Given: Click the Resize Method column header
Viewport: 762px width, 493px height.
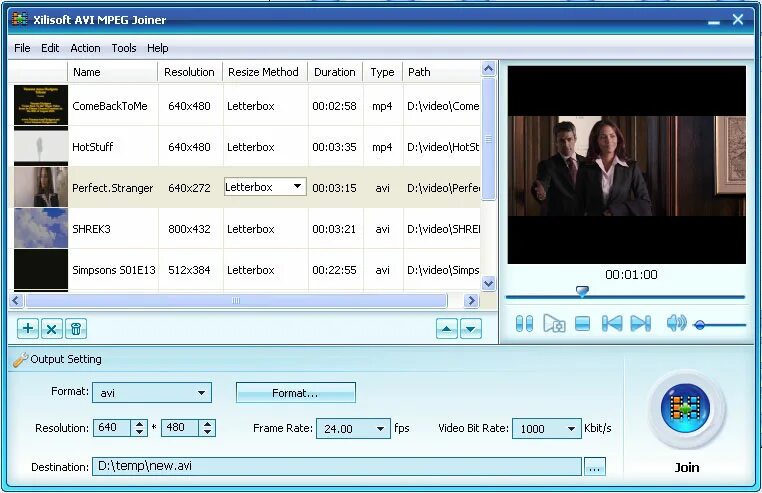Looking at the screenshot, I should tap(265, 72).
